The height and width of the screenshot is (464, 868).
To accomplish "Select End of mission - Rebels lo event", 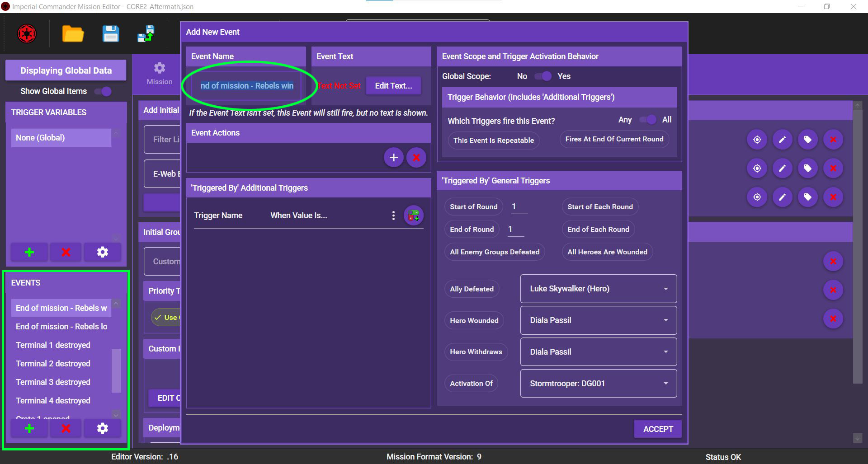I will coord(61,327).
